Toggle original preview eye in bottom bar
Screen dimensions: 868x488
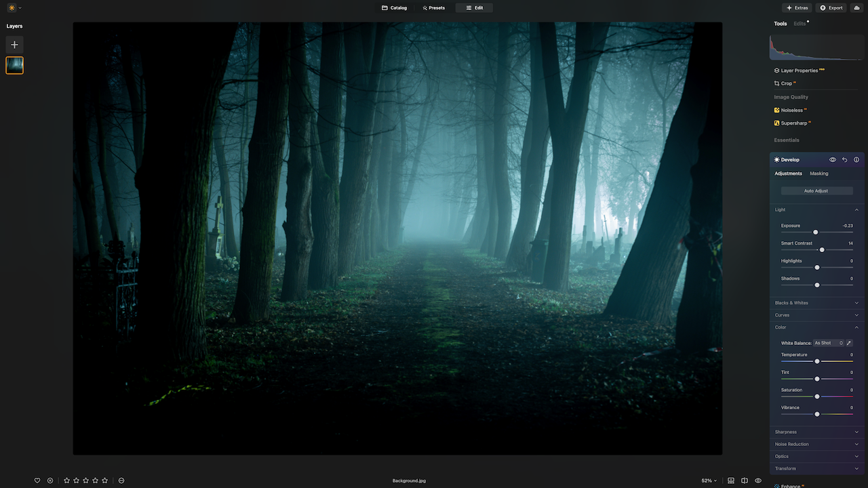[x=758, y=481]
